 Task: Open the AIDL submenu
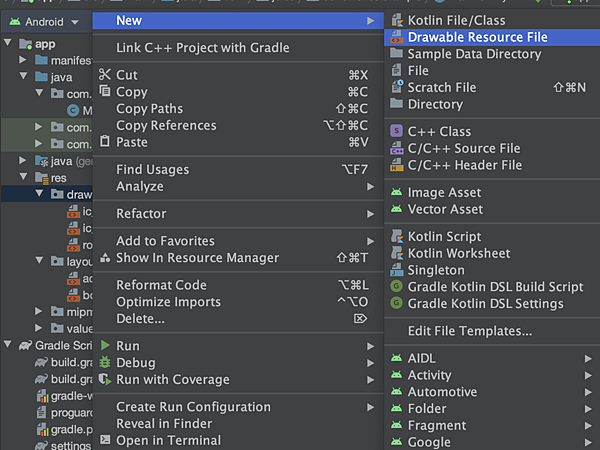coord(492,358)
